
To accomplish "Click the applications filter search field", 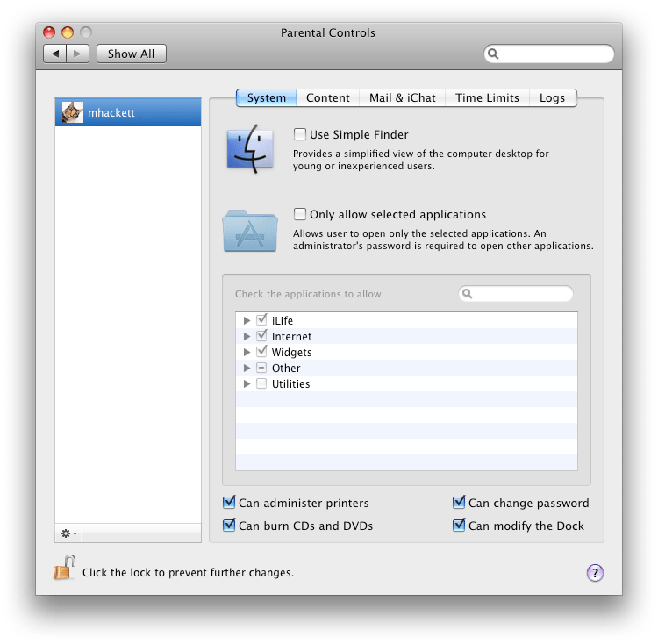I will pyautogui.click(x=515, y=294).
